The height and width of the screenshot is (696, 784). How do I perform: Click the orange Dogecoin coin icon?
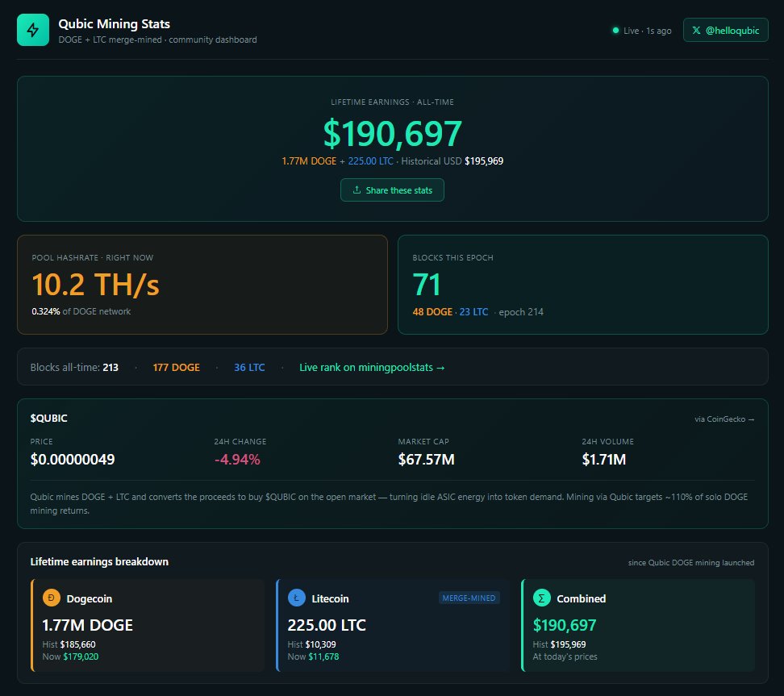(x=52, y=598)
